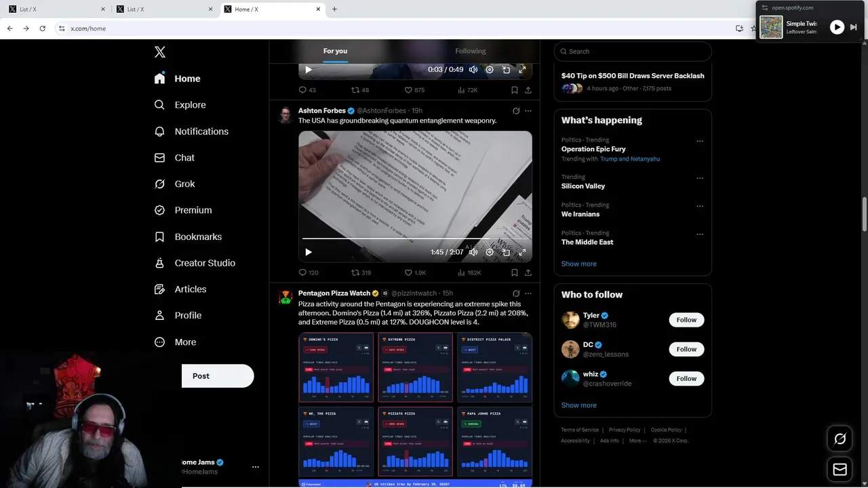
Task: Follow whiz @crashoverride
Action: [x=686, y=378]
